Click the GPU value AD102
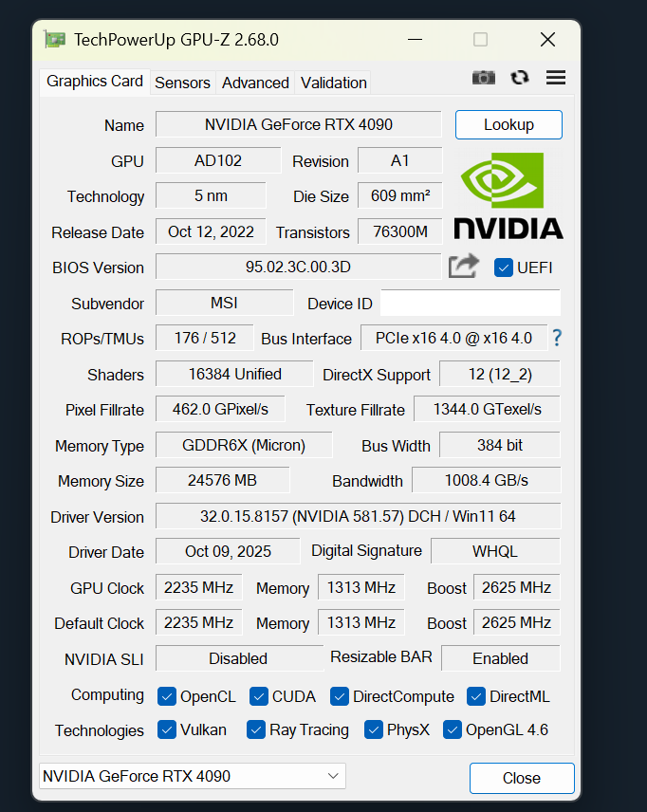Viewport: 647px width, 812px height. point(218,160)
